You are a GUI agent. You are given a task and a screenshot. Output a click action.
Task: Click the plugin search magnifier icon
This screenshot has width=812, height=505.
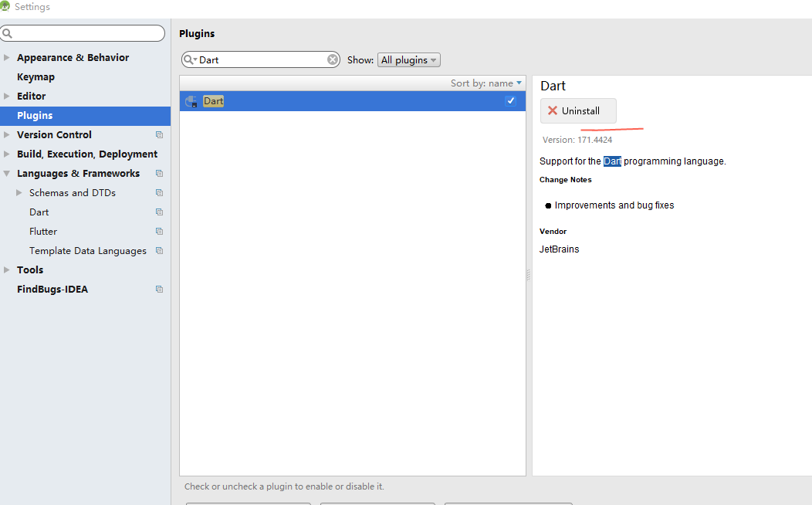tap(190, 59)
